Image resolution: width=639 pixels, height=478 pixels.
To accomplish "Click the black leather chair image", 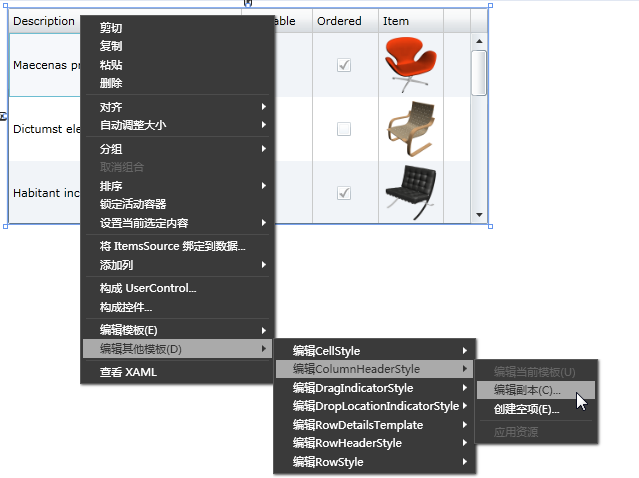I will [411, 193].
